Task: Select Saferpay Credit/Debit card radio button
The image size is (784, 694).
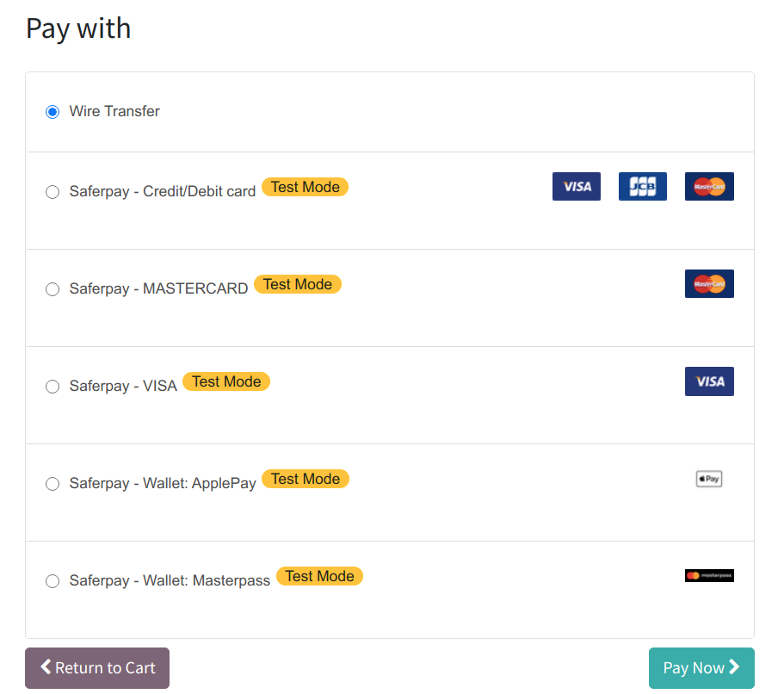Action: pos(52,192)
